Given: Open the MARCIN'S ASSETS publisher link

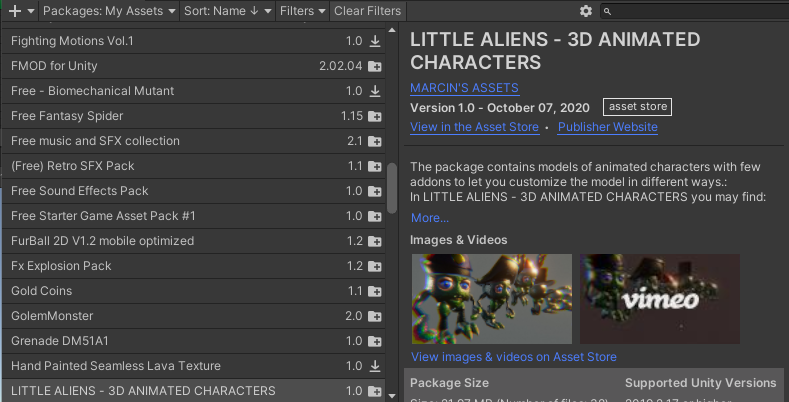Looking at the screenshot, I should pyautogui.click(x=464, y=88).
